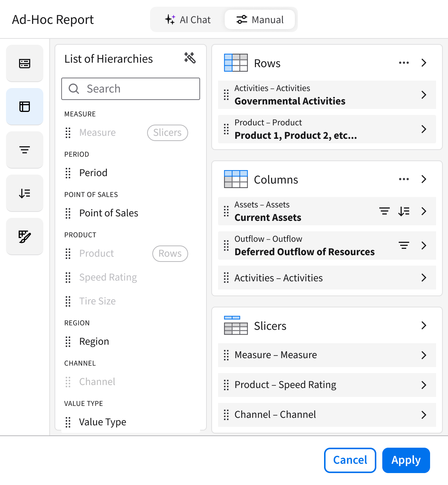Open the Rows more options menu

click(404, 63)
